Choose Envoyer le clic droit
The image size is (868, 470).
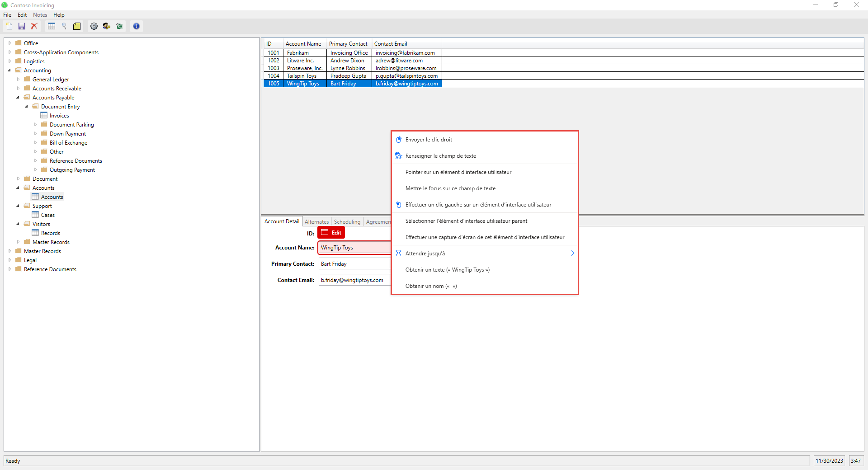tap(485, 140)
